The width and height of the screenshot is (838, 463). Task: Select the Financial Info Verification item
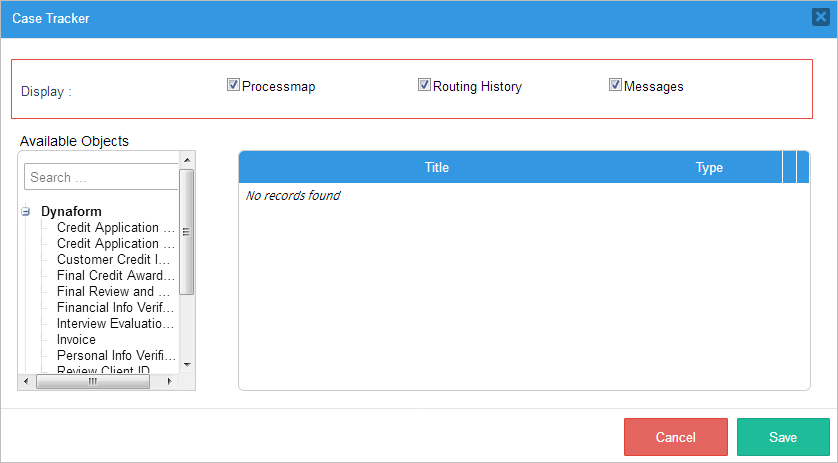click(115, 308)
